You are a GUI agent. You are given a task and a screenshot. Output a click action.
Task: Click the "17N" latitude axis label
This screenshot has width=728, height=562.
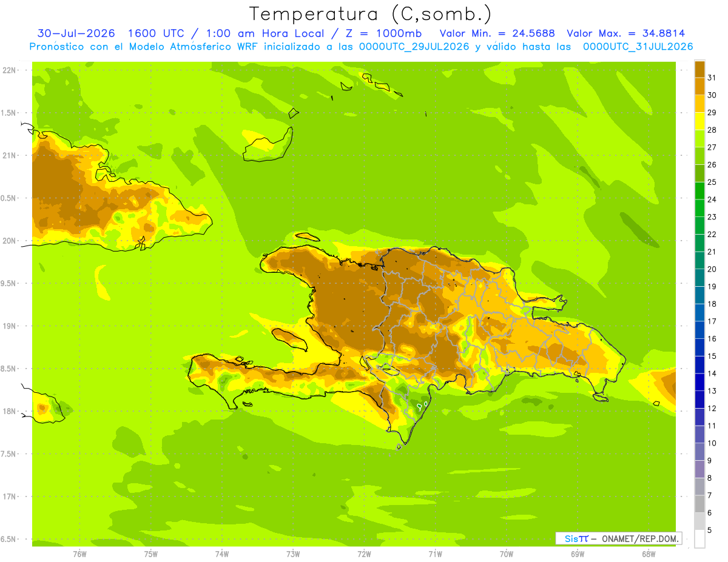9,497
